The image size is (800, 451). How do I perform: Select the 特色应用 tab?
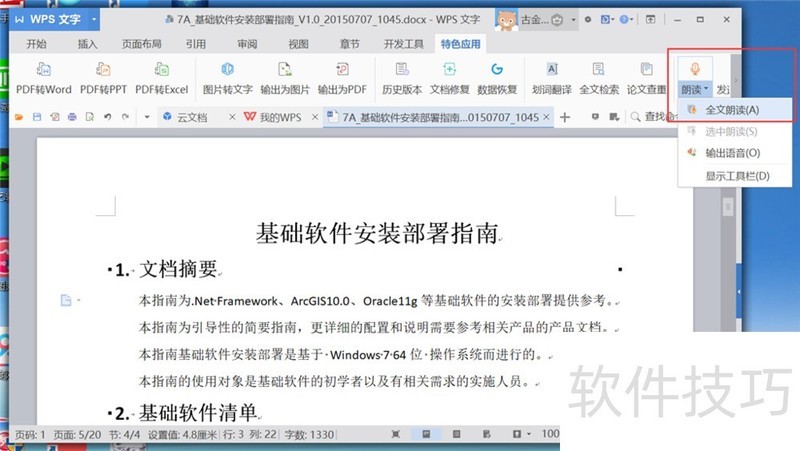(x=460, y=44)
